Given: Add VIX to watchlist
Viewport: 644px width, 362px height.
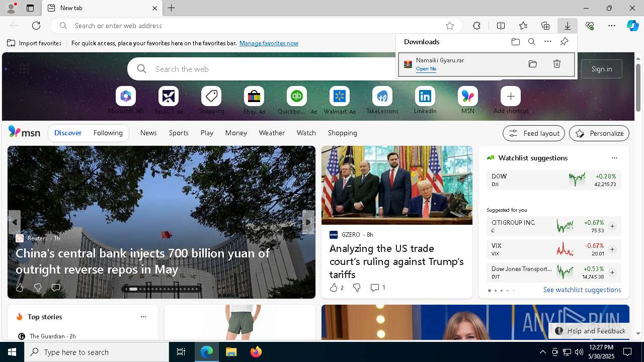Looking at the screenshot, I should click(612, 249).
